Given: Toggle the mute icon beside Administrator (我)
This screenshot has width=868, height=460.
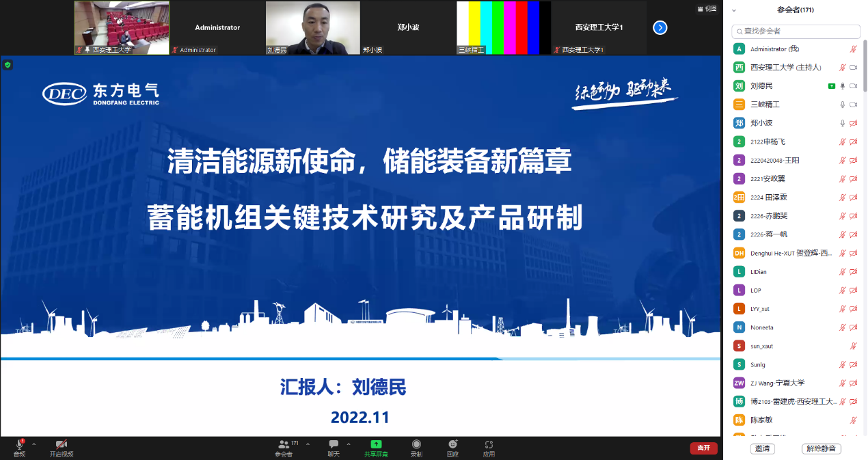Looking at the screenshot, I should point(853,49).
